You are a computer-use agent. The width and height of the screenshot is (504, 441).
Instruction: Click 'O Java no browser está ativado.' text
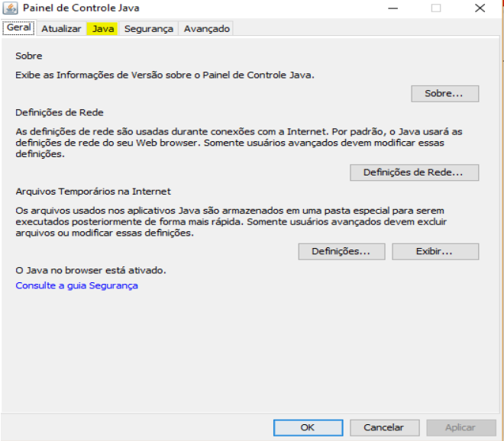click(x=91, y=270)
